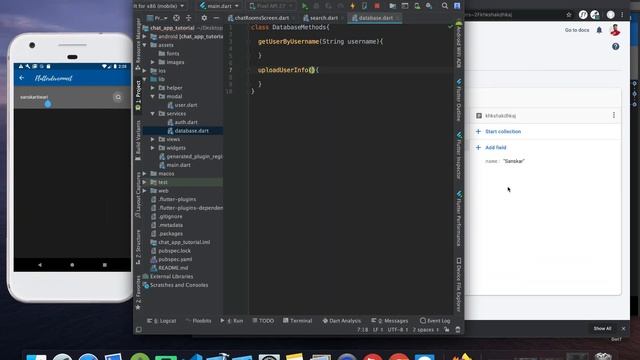Run the app with green play button
Screen dimensions: 640x360
304,6
